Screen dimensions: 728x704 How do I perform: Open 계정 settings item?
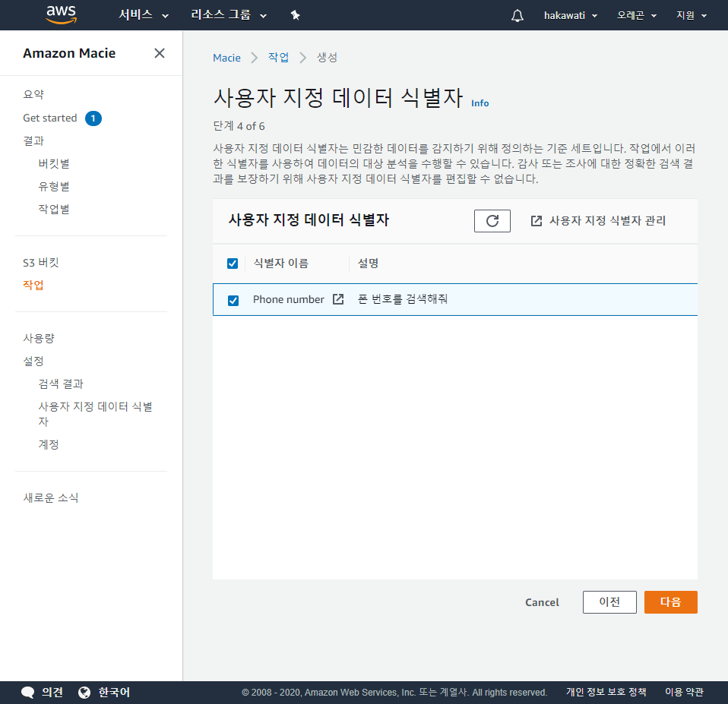pos(49,444)
